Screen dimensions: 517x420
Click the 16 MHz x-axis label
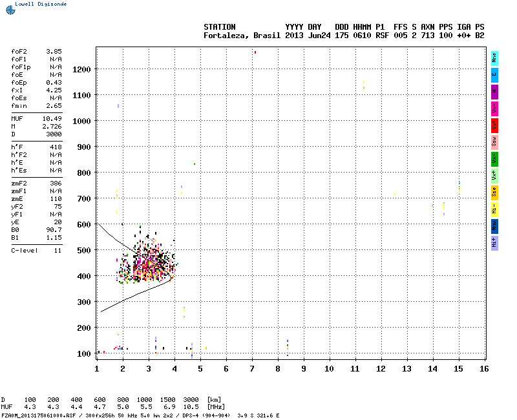click(x=484, y=369)
